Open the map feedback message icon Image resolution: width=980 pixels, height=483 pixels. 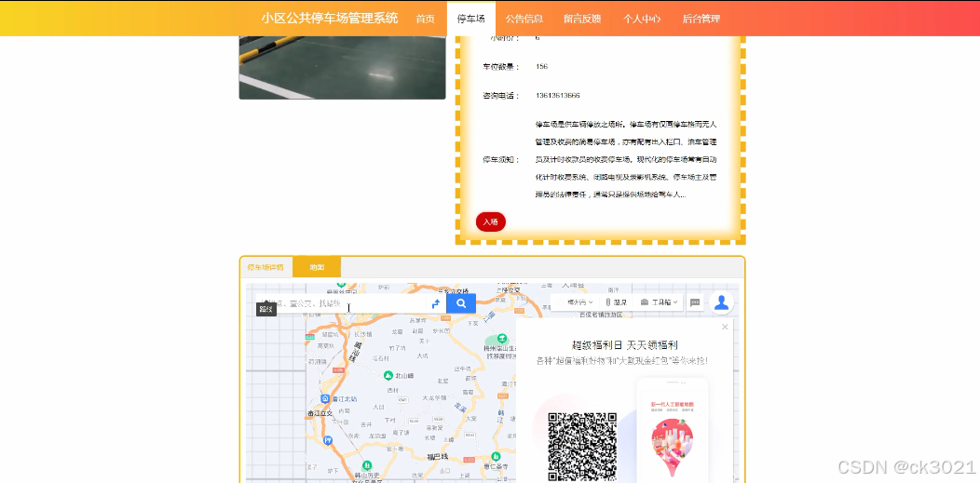point(695,302)
